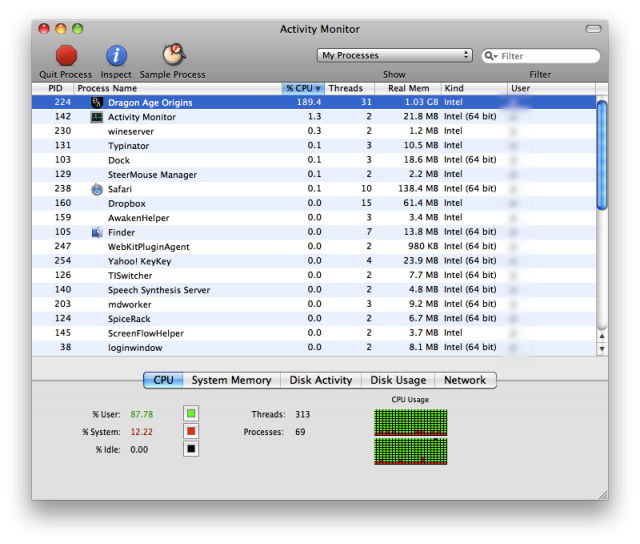Open the Network tab
Image resolution: width=640 pixels, height=544 pixels.
pyautogui.click(x=465, y=380)
